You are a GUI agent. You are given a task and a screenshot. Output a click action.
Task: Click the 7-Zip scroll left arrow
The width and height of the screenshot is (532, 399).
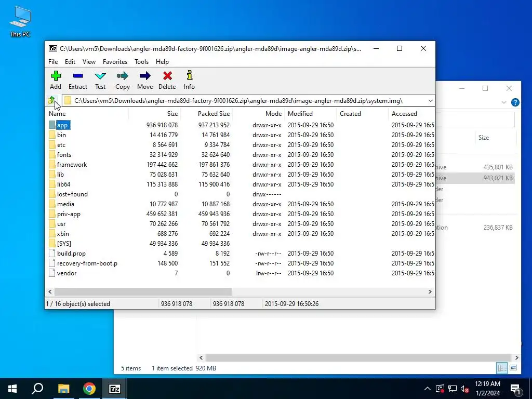point(50,291)
